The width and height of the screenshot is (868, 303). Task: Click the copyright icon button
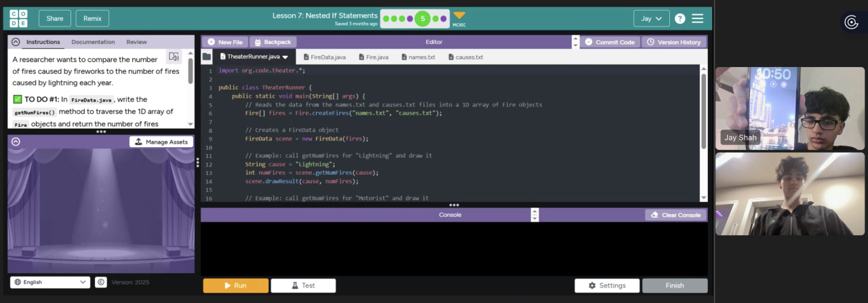point(100,282)
